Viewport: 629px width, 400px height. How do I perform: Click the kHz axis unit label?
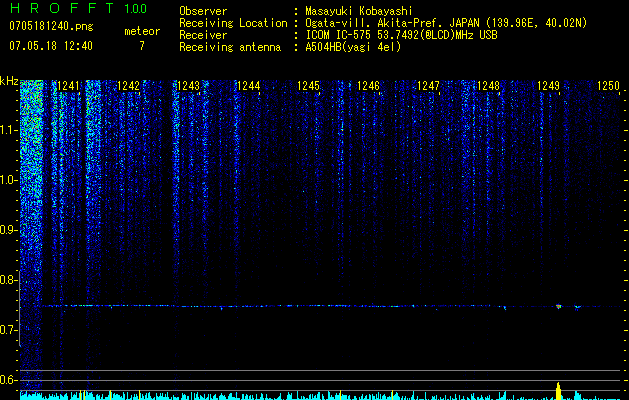click(x=9, y=81)
